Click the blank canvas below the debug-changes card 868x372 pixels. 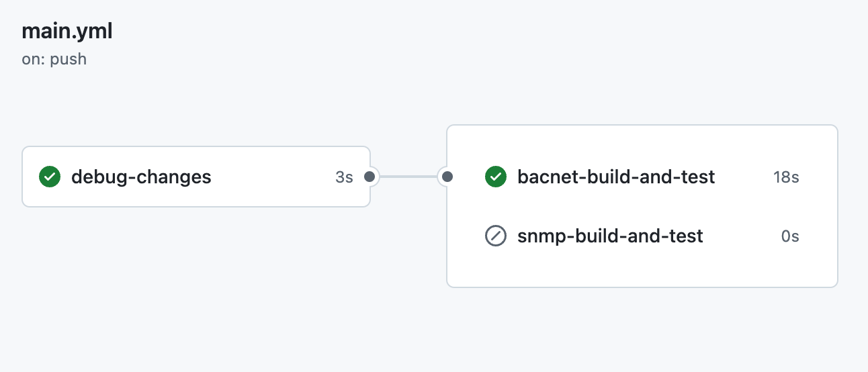tap(195, 282)
